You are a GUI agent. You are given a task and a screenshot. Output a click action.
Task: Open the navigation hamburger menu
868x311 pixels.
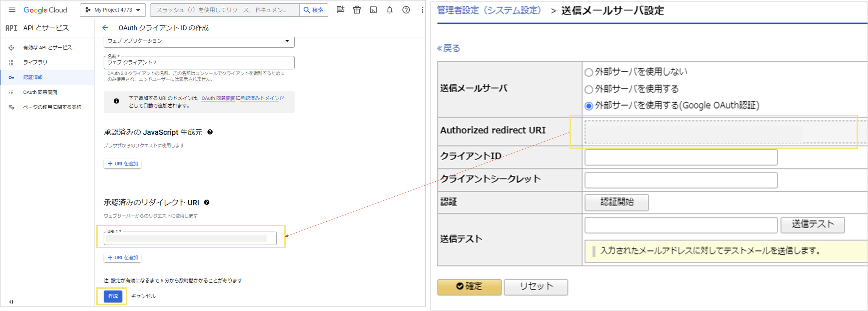[x=11, y=10]
